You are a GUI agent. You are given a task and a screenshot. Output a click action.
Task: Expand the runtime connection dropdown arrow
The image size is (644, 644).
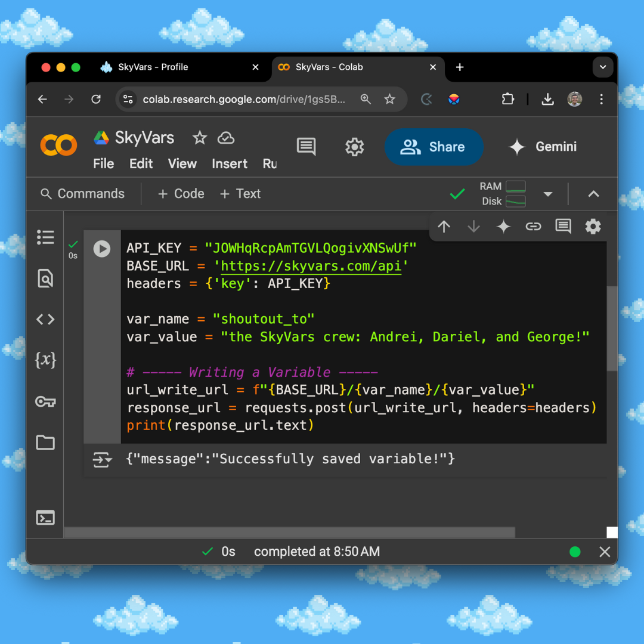coord(547,194)
